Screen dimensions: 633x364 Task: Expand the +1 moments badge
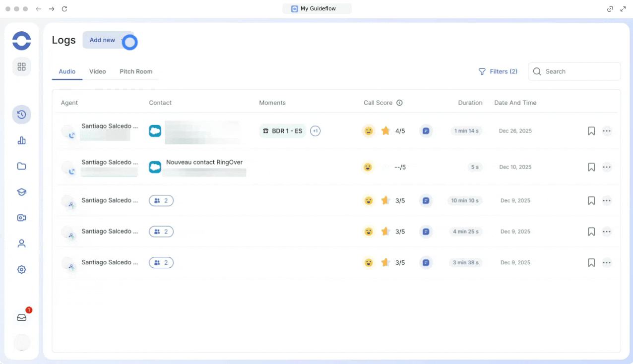(315, 131)
